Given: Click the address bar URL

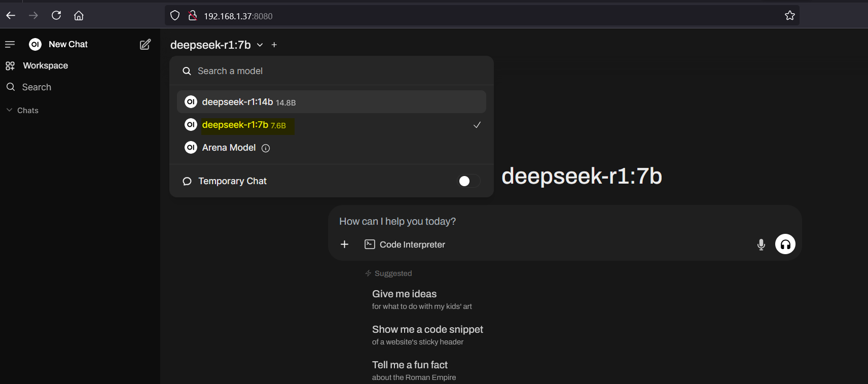Looking at the screenshot, I should pyautogui.click(x=238, y=16).
